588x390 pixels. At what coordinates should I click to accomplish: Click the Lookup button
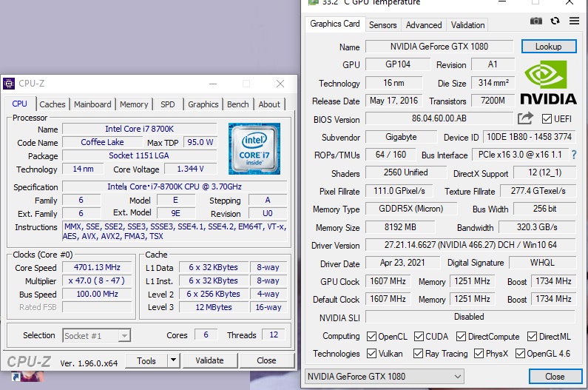(549, 46)
